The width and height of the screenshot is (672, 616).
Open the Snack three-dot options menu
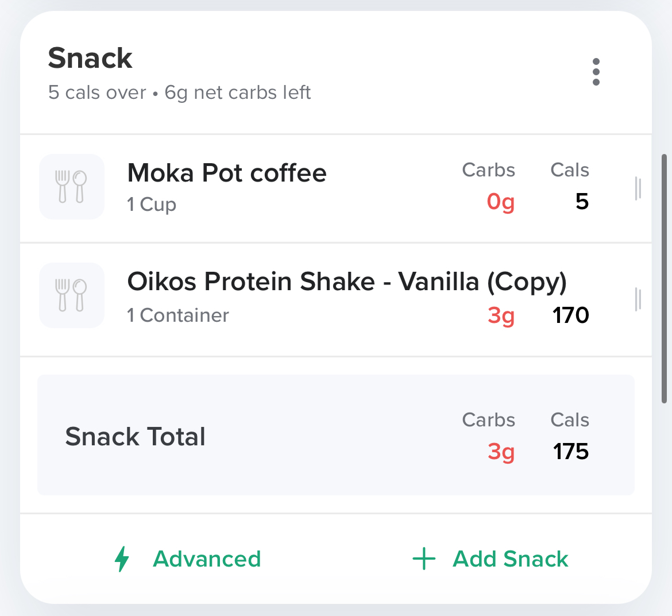tap(596, 72)
